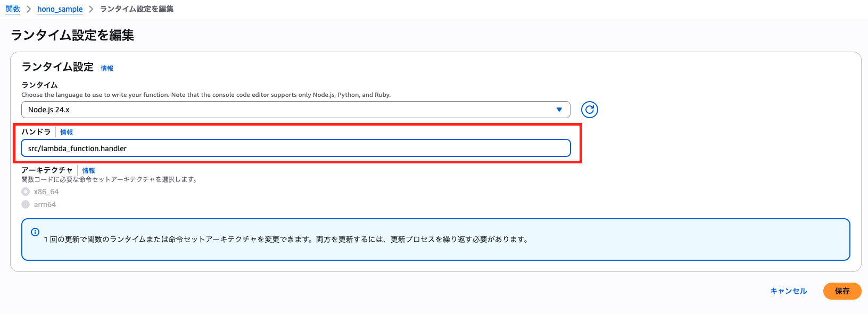Click the refresh runtime list icon
868x314 pixels.
589,110
